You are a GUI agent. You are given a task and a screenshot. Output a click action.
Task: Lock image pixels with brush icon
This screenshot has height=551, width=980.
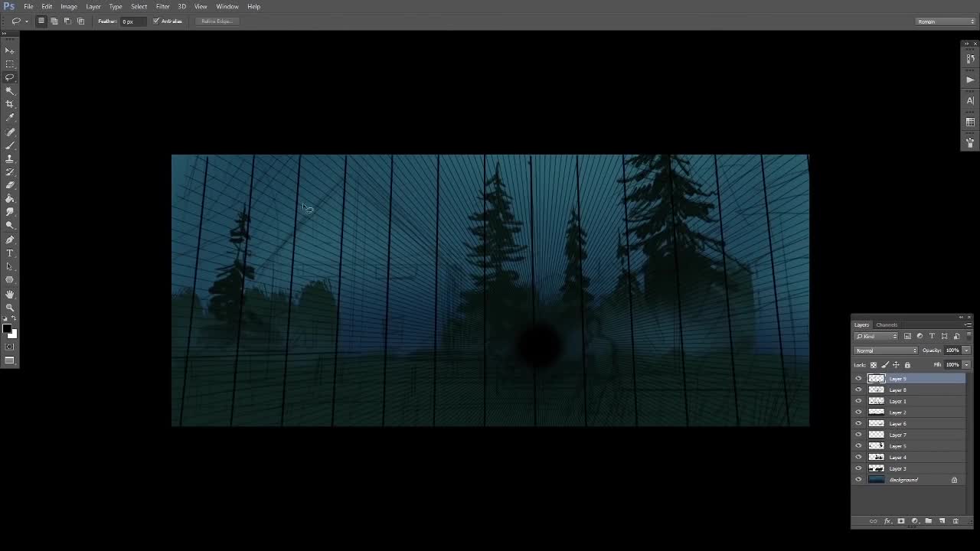pos(885,365)
